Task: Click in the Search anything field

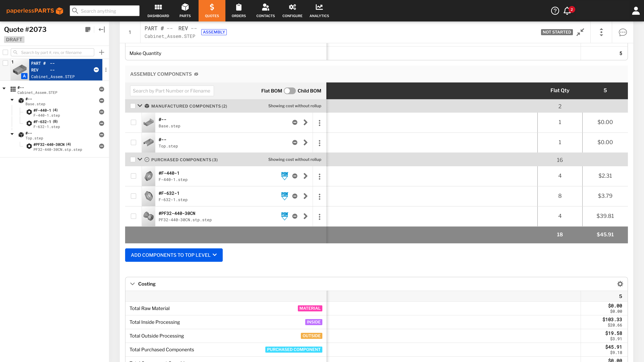Action: pyautogui.click(x=104, y=11)
